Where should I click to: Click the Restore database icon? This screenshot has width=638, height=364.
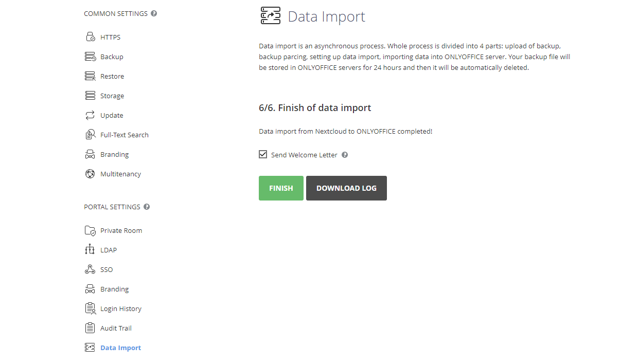pyautogui.click(x=90, y=76)
